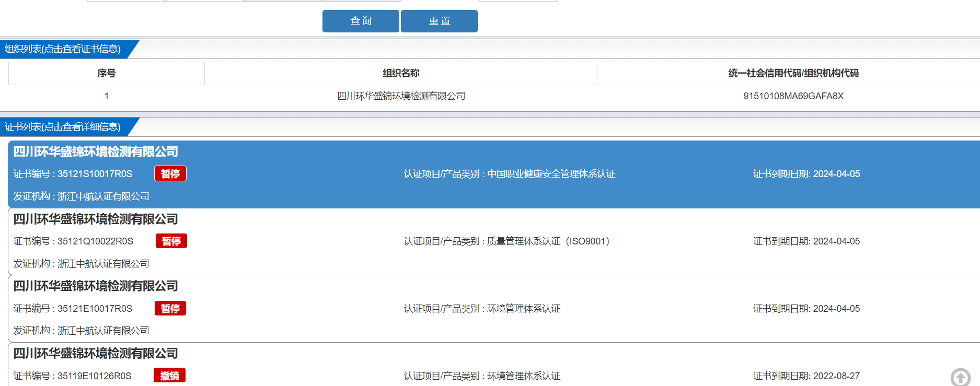This screenshot has height=386, width=980.
Task: Open the 证书列表 section header
Action: [63, 127]
